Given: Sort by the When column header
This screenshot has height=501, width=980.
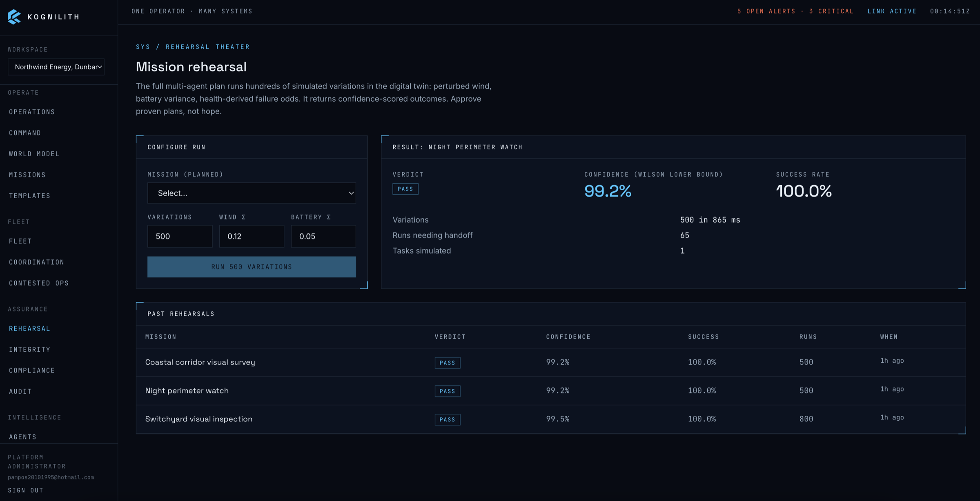Looking at the screenshot, I should tap(889, 337).
